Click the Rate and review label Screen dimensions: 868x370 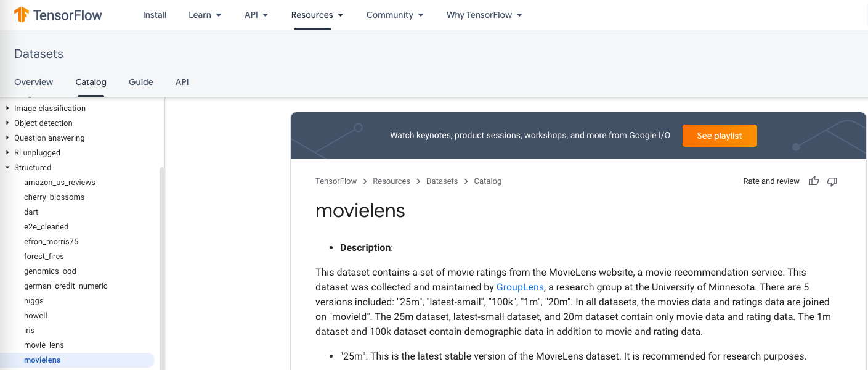[771, 181]
